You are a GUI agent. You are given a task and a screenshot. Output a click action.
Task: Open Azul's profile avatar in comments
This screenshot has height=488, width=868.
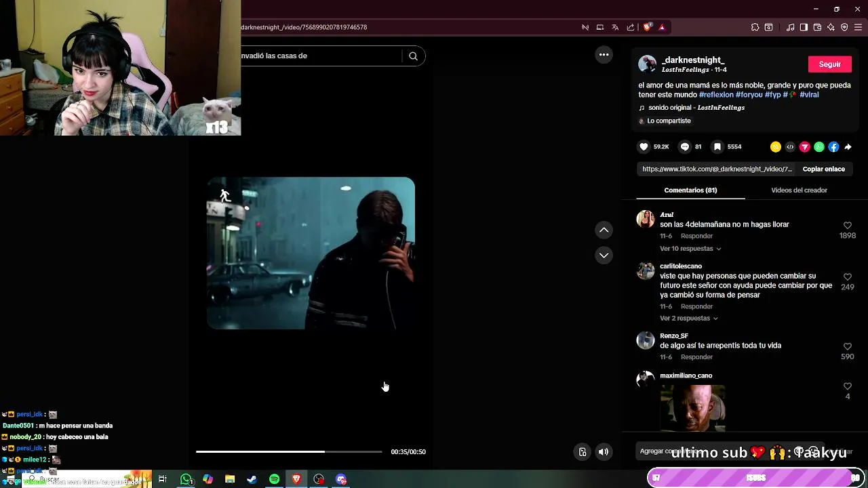[646, 220]
